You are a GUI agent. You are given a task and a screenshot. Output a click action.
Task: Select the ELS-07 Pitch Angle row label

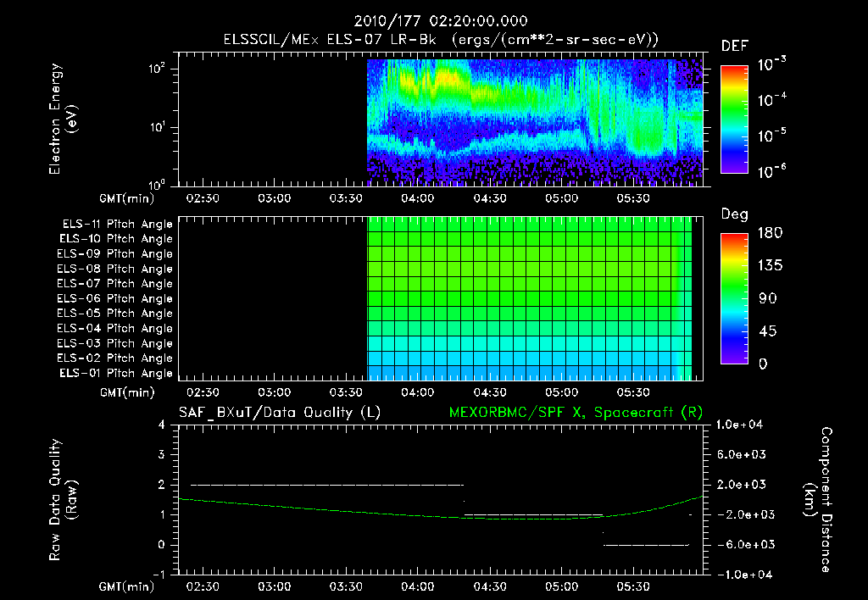[x=114, y=283]
